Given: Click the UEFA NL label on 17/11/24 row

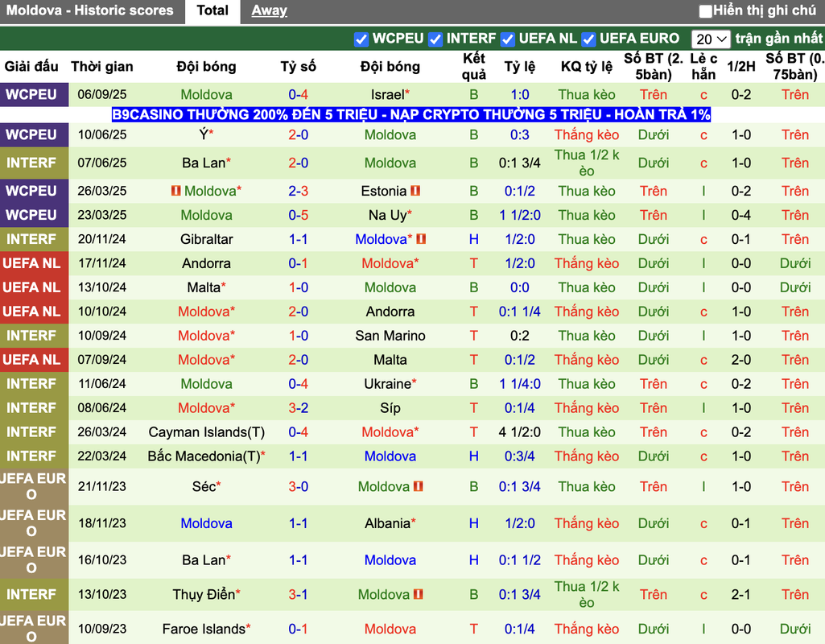Looking at the screenshot, I should (33, 263).
